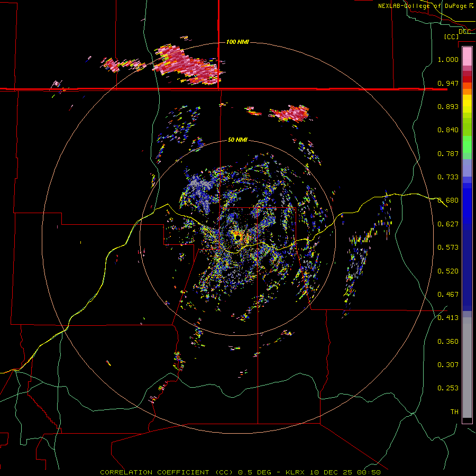Screen dimensions: 476x476
Task: Click the large pink echo near 100 NMI label
Action: point(188,65)
